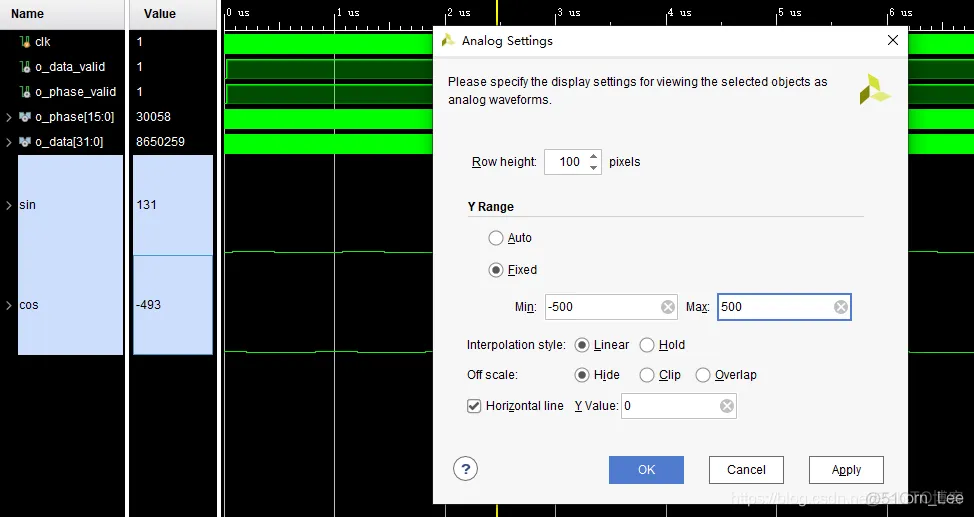The height and width of the screenshot is (517, 974).
Task: Expand the sin signal row
Action: 9,205
